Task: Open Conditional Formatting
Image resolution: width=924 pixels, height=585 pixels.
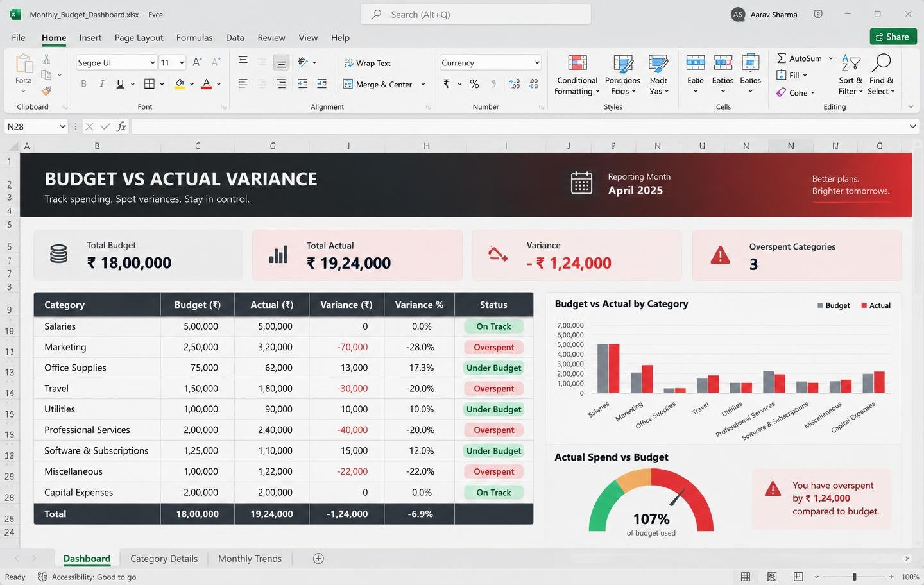Action: pyautogui.click(x=577, y=75)
